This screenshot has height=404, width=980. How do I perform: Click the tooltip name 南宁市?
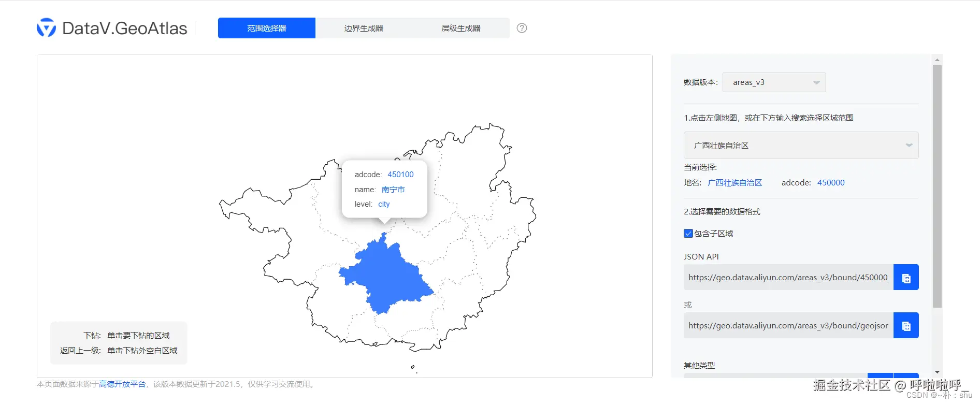coord(393,190)
